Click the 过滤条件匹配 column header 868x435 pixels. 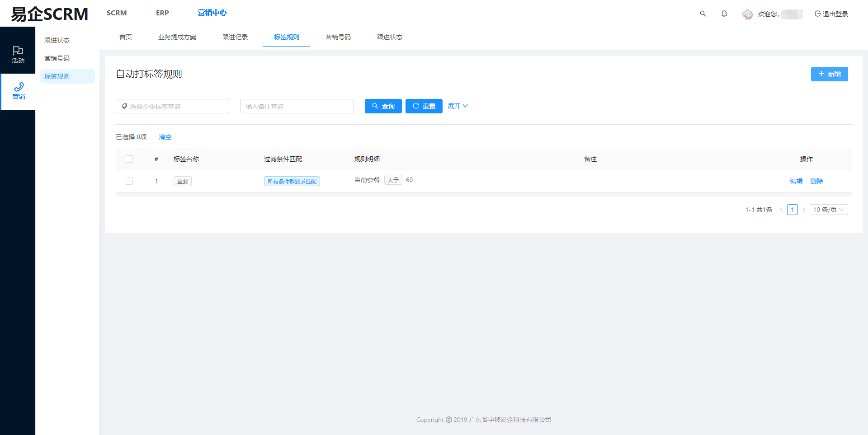tap(283, 159)
